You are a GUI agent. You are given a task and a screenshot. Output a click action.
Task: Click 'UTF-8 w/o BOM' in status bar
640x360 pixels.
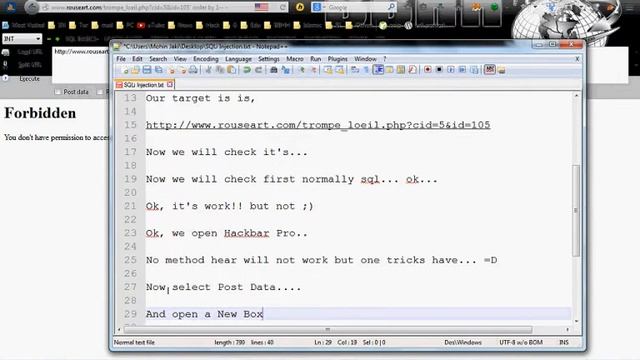click(521, 342)
